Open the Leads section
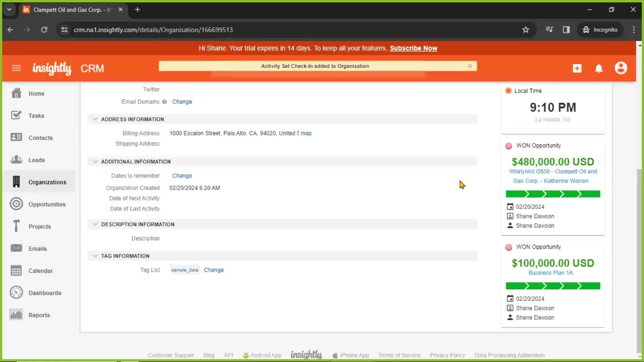This screenshot has width=644, height=362. 37,160
